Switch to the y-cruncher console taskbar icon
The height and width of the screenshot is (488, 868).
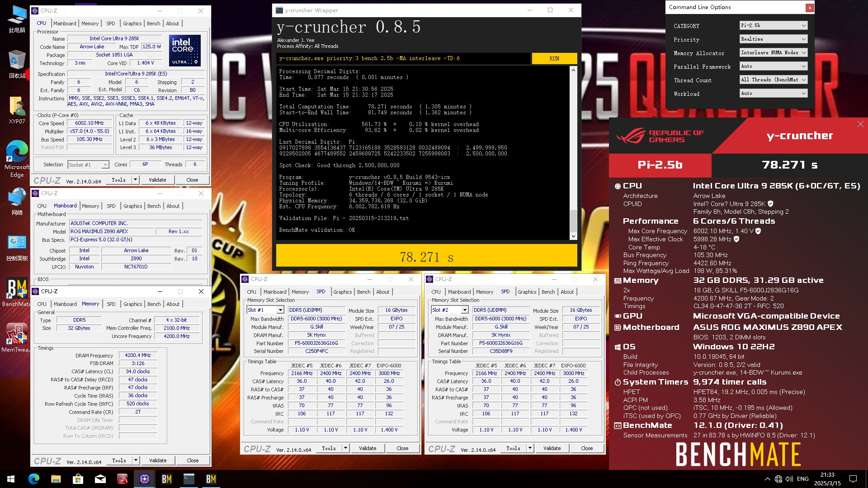click(x=189, y=479)
